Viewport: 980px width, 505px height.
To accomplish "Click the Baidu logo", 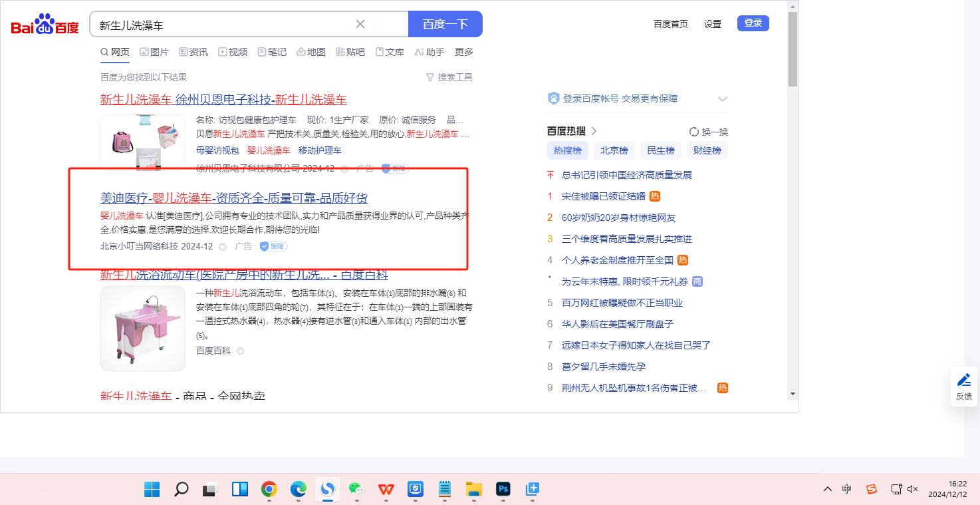I will tap(45, 25).
